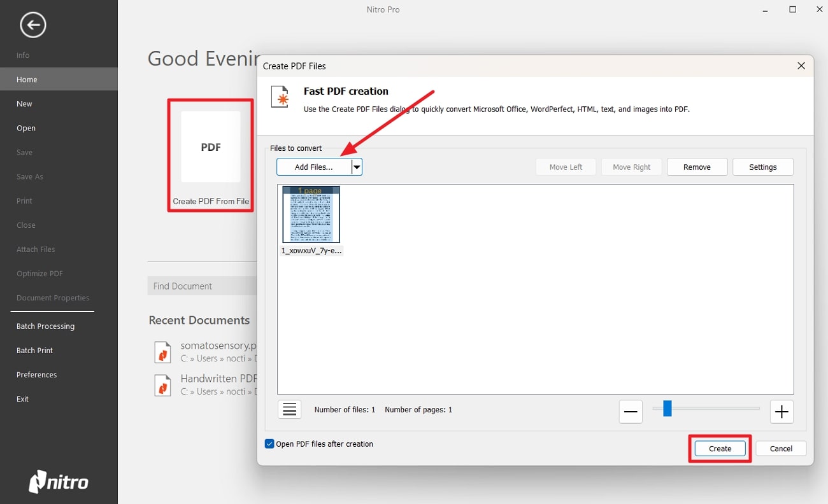Open Batch Processing from the sidebar

pyautogui.click(x=45, y=326)
